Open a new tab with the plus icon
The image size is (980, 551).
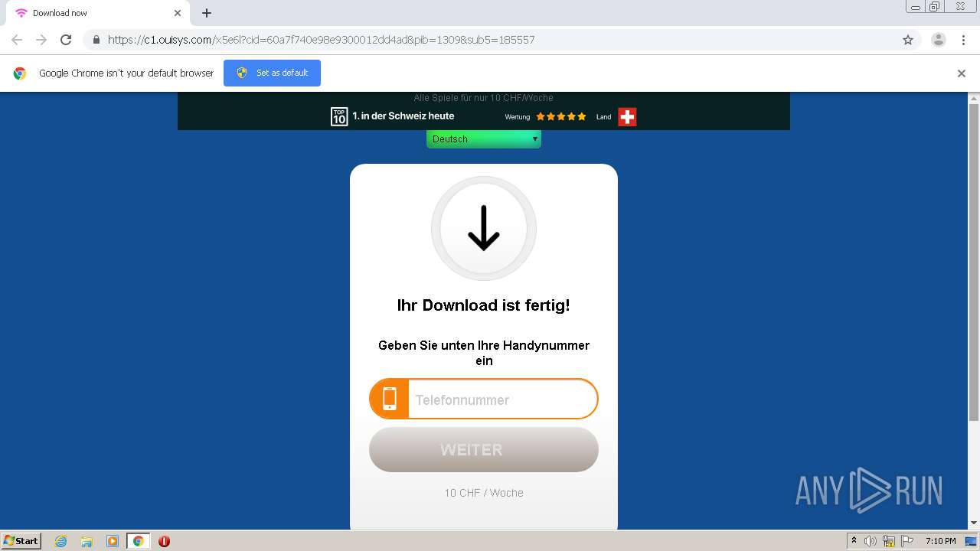point(207,13)
